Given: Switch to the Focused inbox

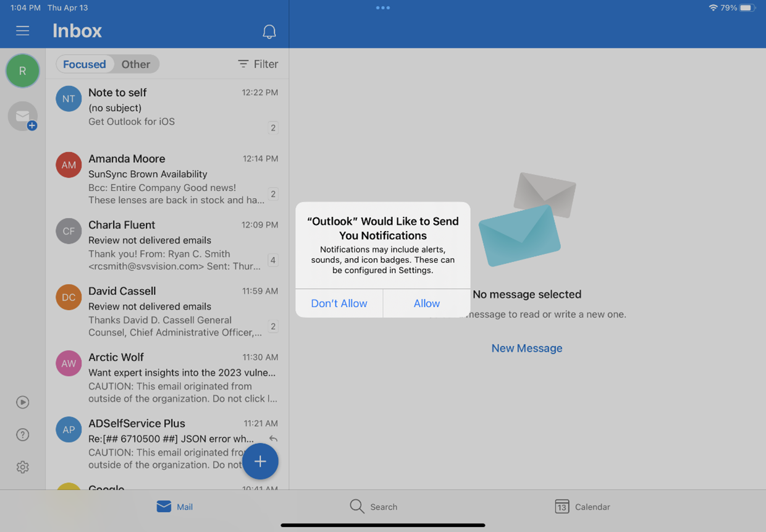Looking at the screenshot, I should (x=85, y=64).
